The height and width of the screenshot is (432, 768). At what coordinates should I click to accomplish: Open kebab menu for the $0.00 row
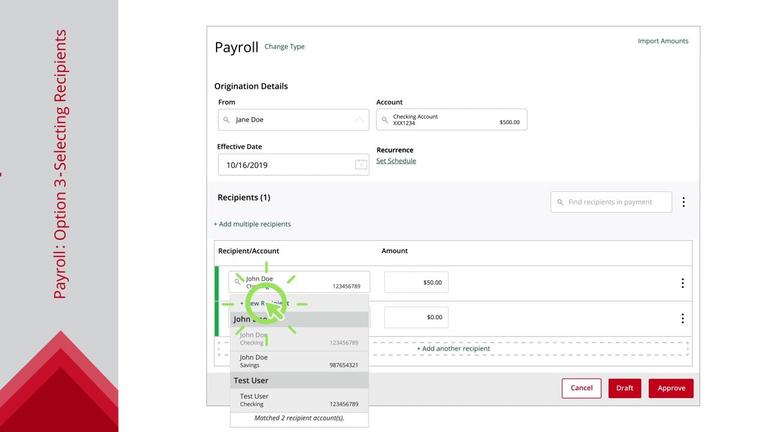coord(682,318)
